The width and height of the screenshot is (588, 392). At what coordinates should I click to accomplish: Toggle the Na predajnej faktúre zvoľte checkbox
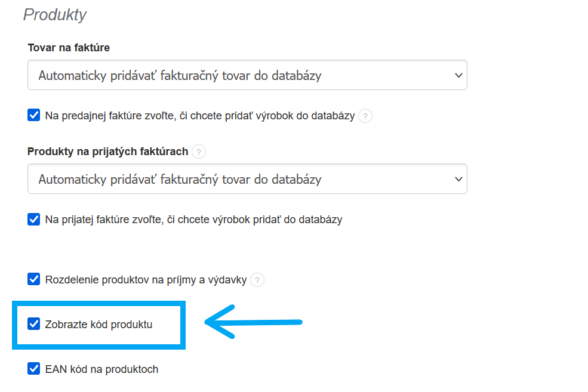(x=34, y=115)
